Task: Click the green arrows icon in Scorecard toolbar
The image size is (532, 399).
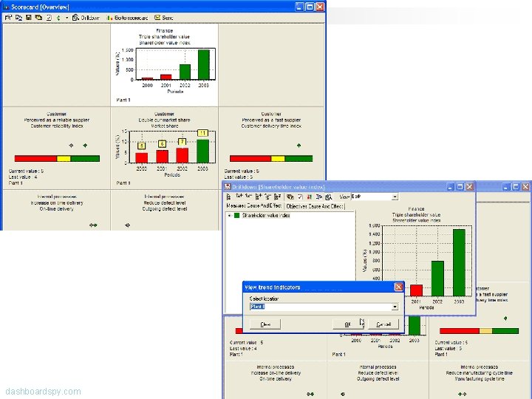Action: (x=58, y=18)
